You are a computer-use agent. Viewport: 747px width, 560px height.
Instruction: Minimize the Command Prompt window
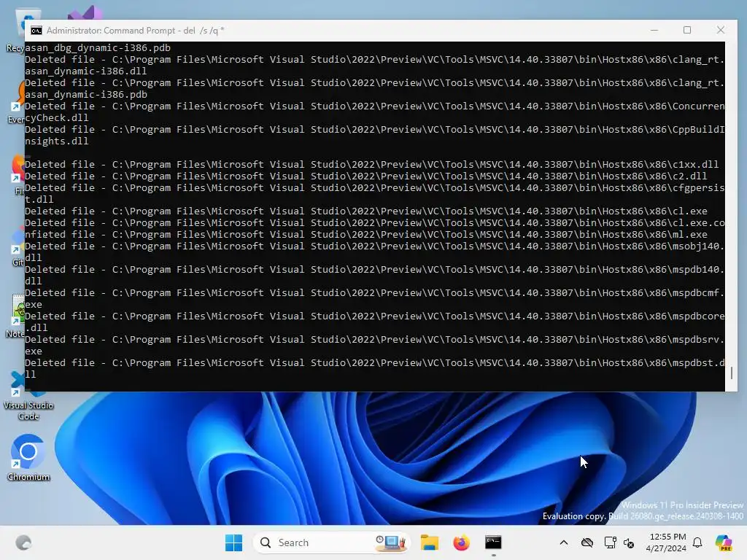coord(654,30)
